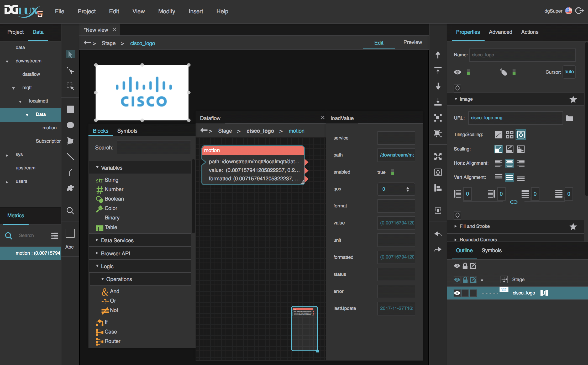The width and height of the screenshot is (588, 365).
Task: Choose the marquee selection tool
Action: [70, 86]
